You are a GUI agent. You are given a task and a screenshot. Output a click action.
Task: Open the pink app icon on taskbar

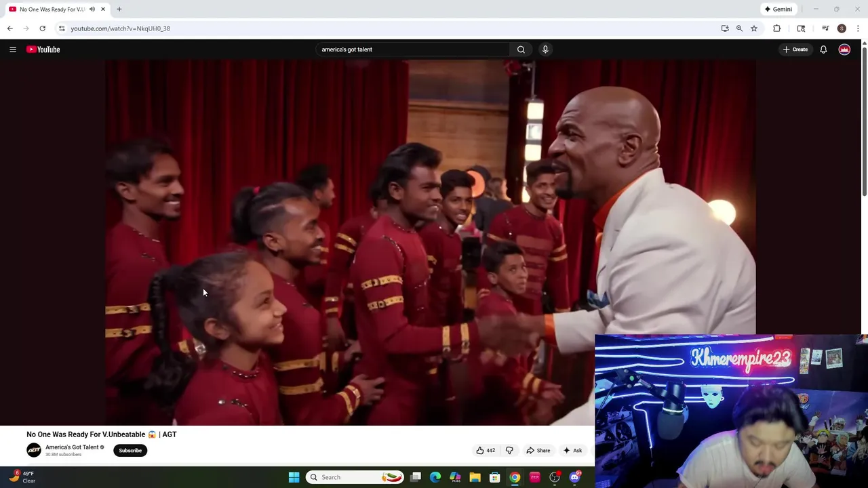535,477
